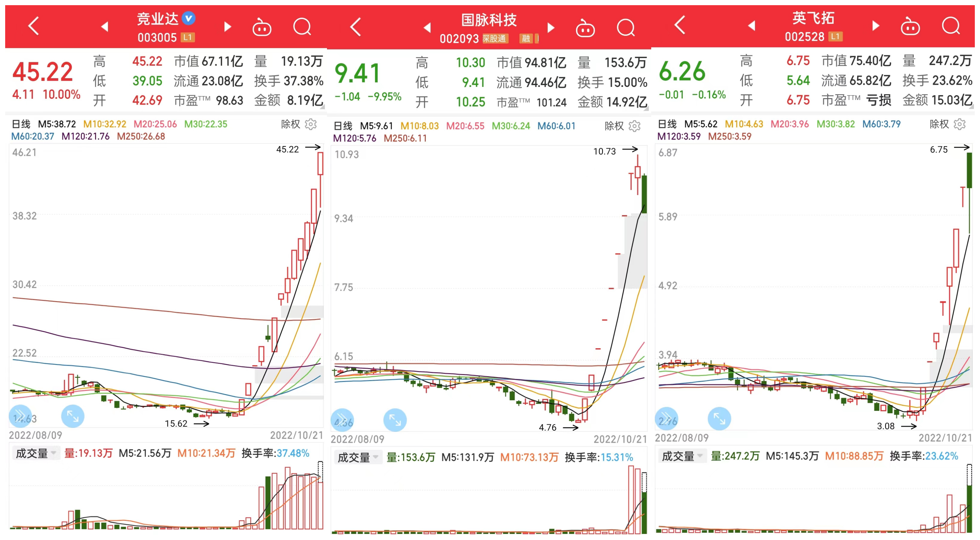Tap double-arrow circle on 国脉科技 chart
Viewport: 980px width, 540px height.
coord(342,420)
